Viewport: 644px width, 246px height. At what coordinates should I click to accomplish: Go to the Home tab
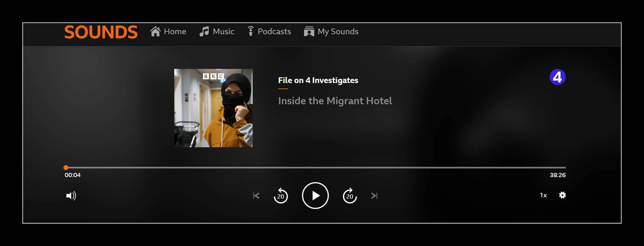[168, 31]
